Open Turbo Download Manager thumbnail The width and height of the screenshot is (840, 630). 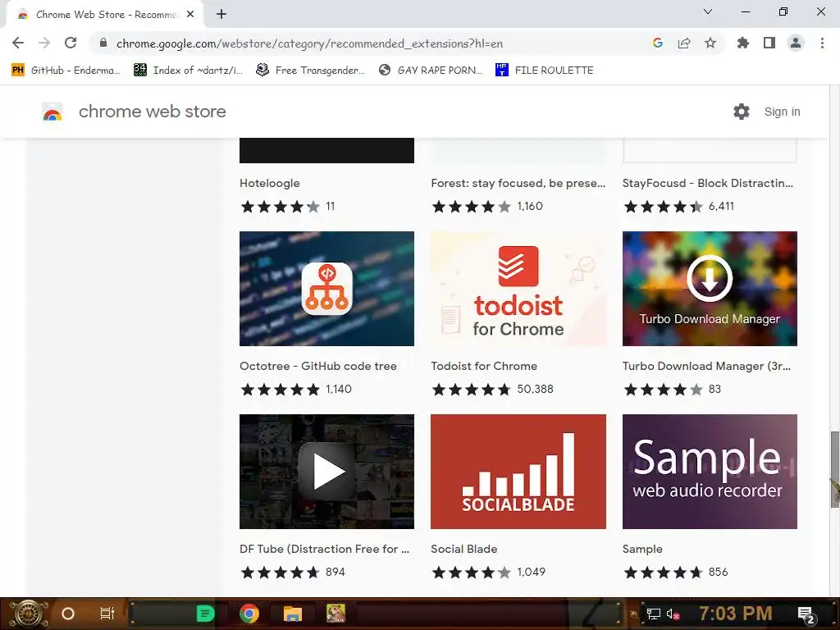(710, 289)
